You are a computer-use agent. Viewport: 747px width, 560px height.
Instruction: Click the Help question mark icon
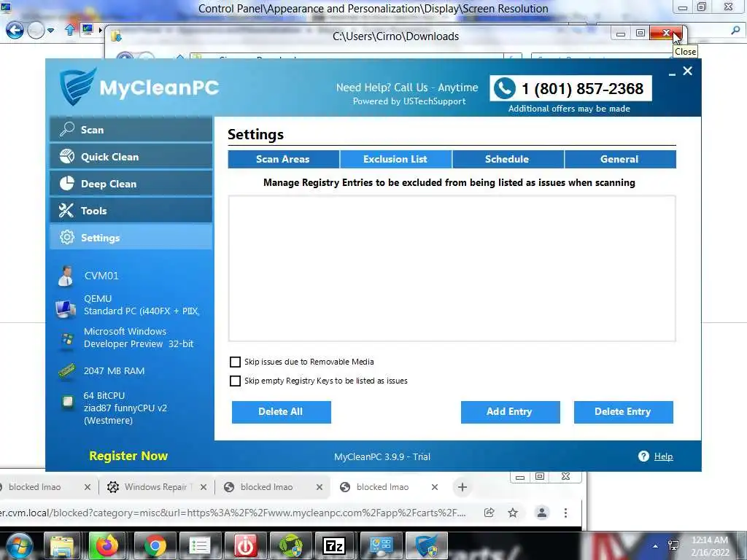click(643, 456)
